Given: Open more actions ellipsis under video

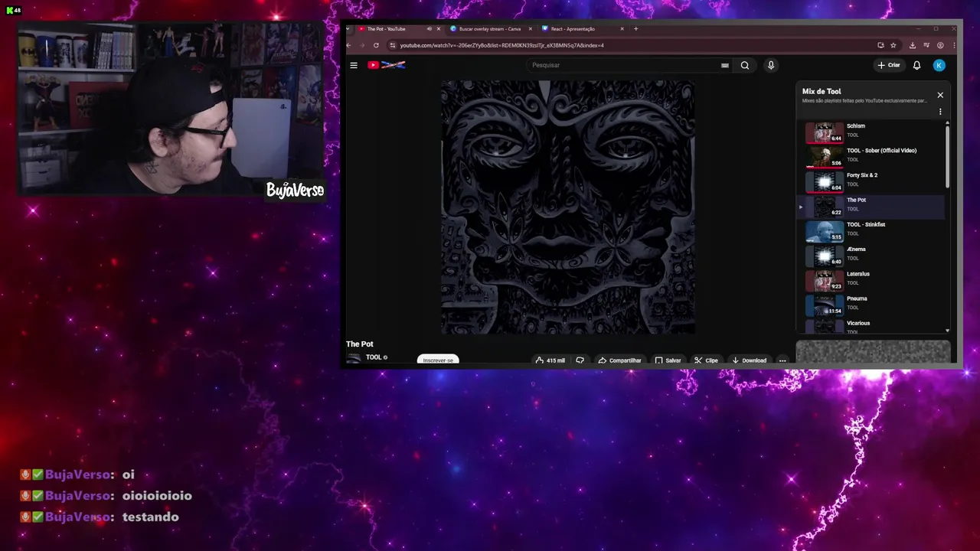Looking at the screenshot, I should 782,360.
